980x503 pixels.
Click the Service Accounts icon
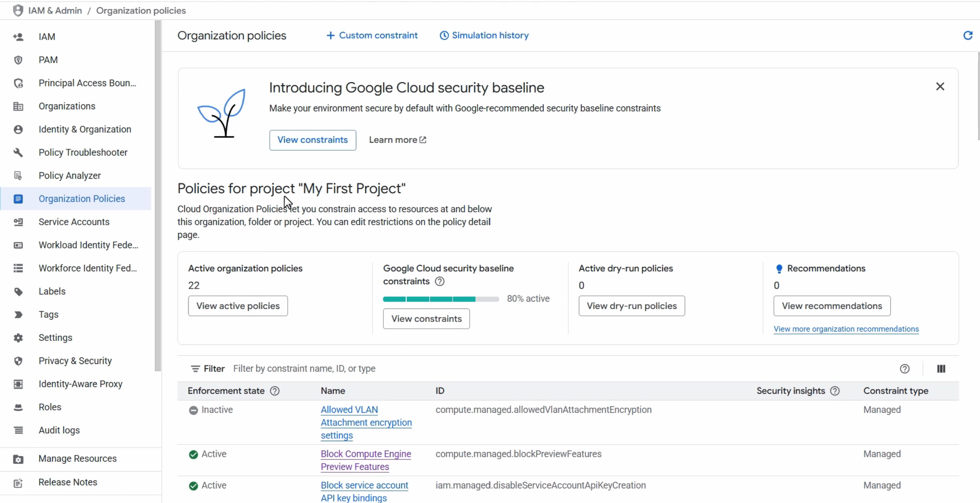click(18, 222)
